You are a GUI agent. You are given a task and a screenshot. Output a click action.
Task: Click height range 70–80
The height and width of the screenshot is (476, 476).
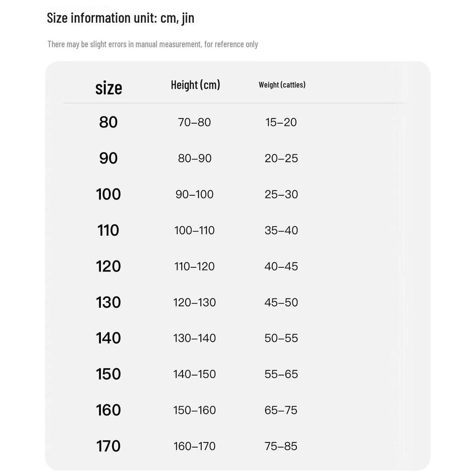tap(194, 122)
